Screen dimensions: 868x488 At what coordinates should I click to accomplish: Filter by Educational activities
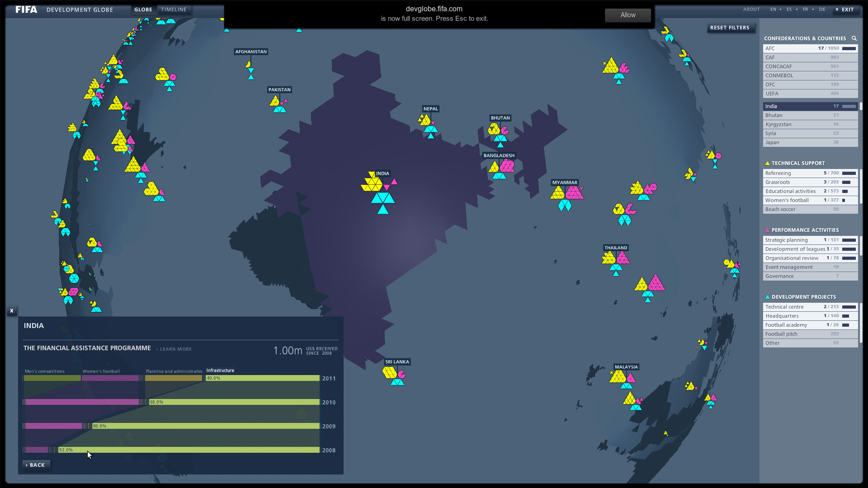tap(810, 191)
